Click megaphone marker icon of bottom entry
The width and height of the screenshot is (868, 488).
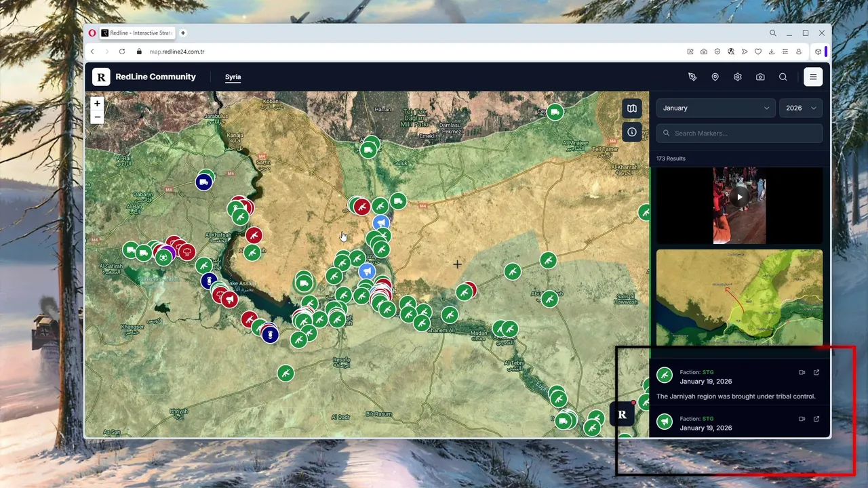[x=665, y=422]
